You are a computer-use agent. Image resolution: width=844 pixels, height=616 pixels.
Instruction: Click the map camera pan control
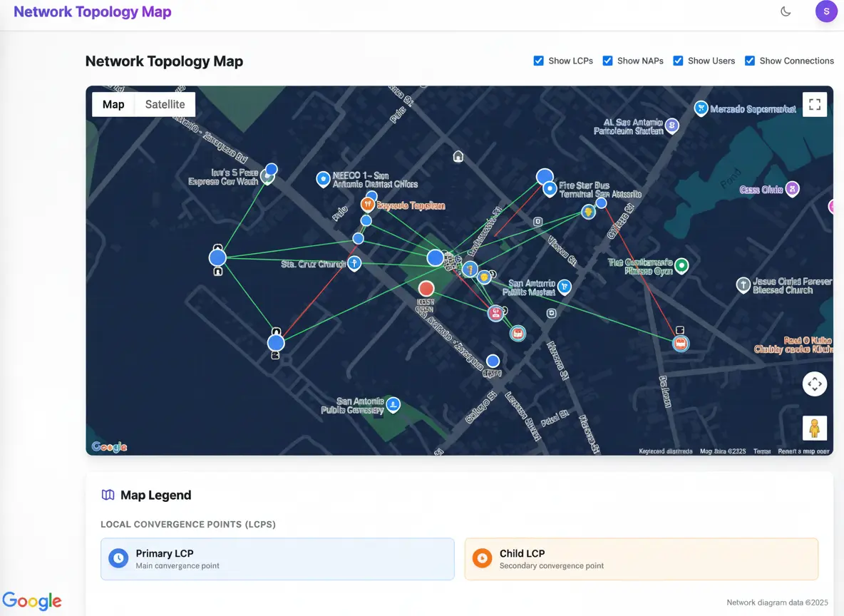coord(815,384)
